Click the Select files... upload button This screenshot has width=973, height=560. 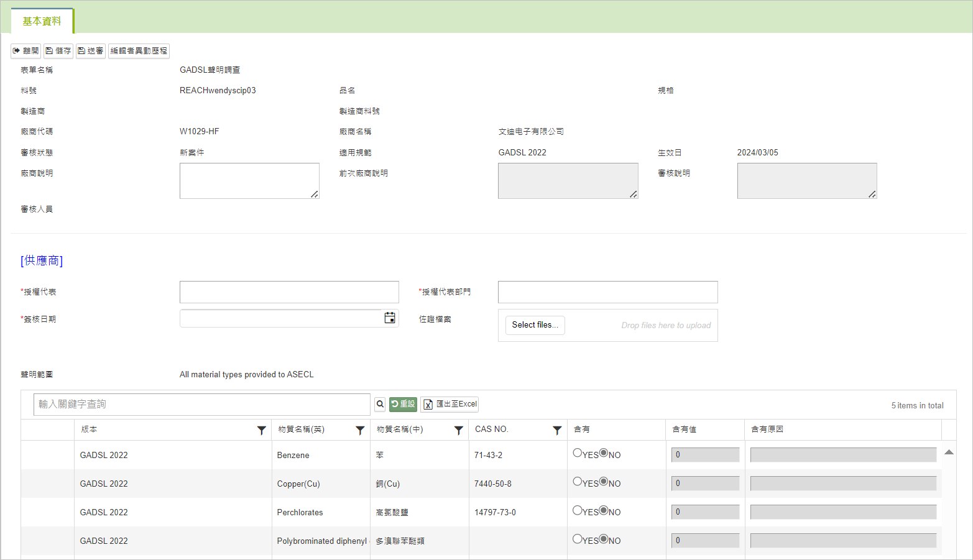click(x=535, y=325)
